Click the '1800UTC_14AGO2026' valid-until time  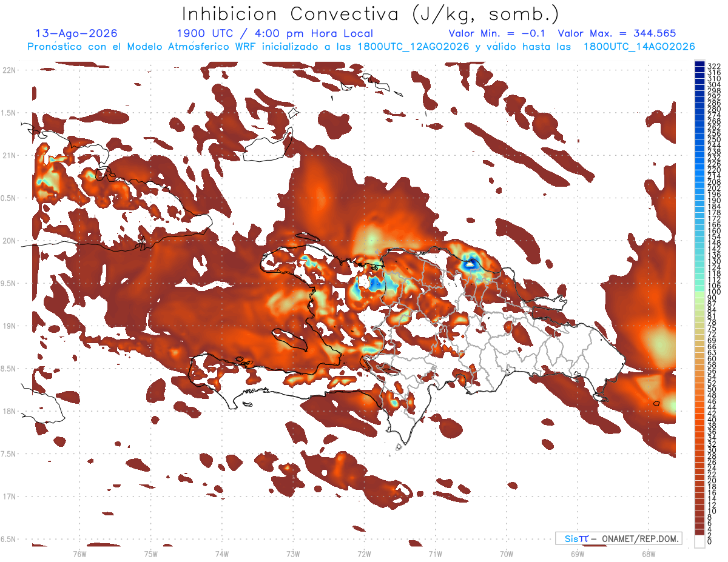tap(639, 47)
